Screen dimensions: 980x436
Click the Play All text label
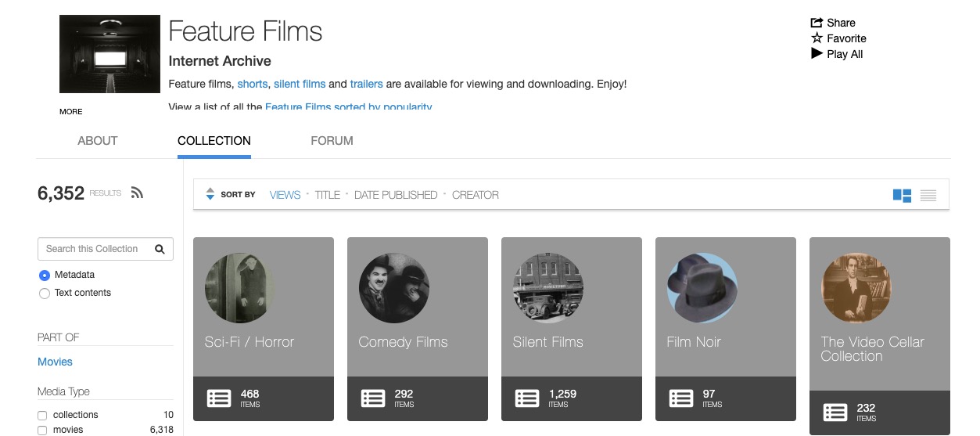tap(845, 54)
